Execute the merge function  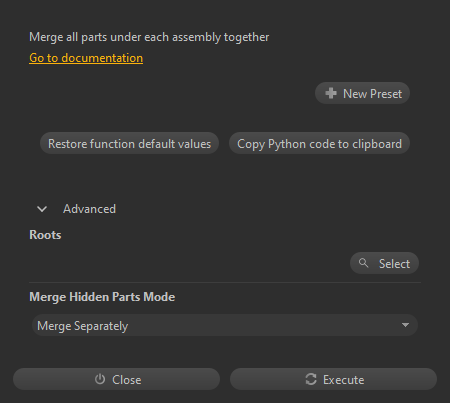tap(333, 379)
